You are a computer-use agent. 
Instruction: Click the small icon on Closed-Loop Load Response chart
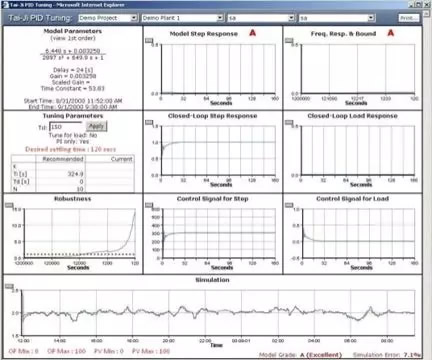(x=289, y=123)
